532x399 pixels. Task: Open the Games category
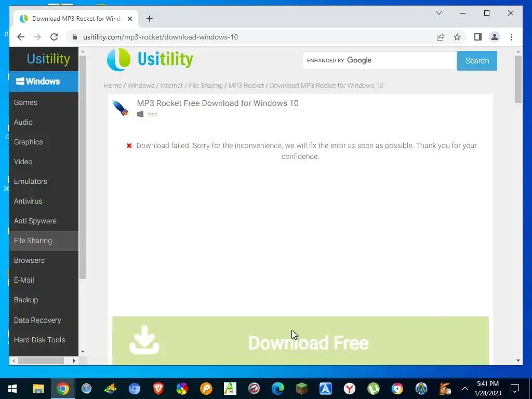[x=44, y=102]
